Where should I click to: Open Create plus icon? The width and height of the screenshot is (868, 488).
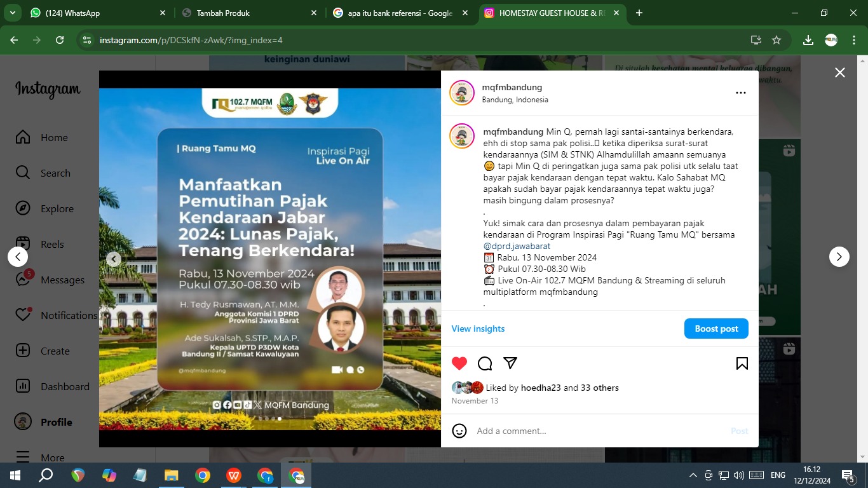tap(23, 351)
